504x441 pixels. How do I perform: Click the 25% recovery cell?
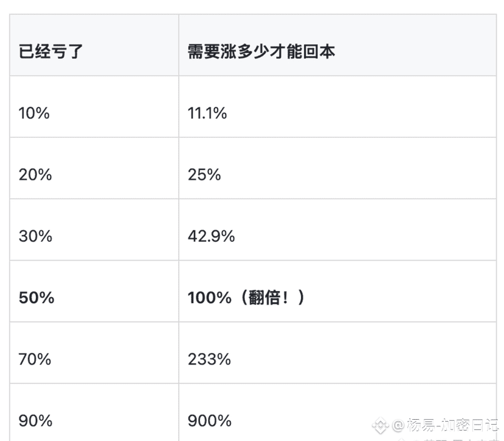click(204, 175)
